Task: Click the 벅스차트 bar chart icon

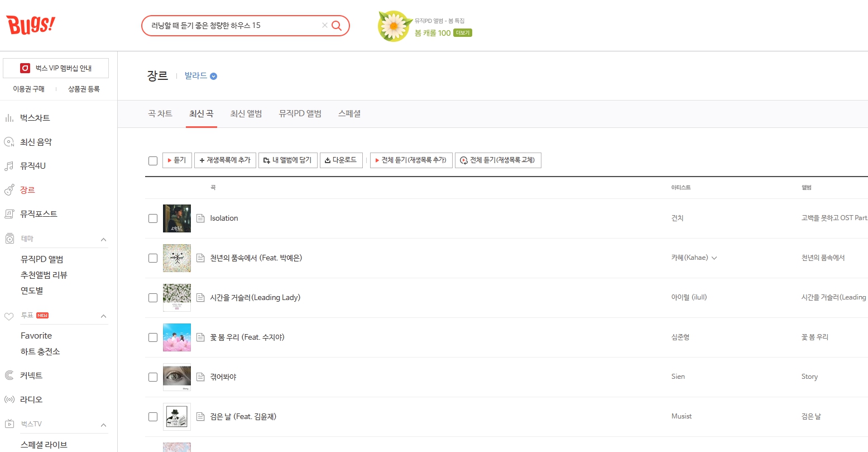Action: coord(9,118)
